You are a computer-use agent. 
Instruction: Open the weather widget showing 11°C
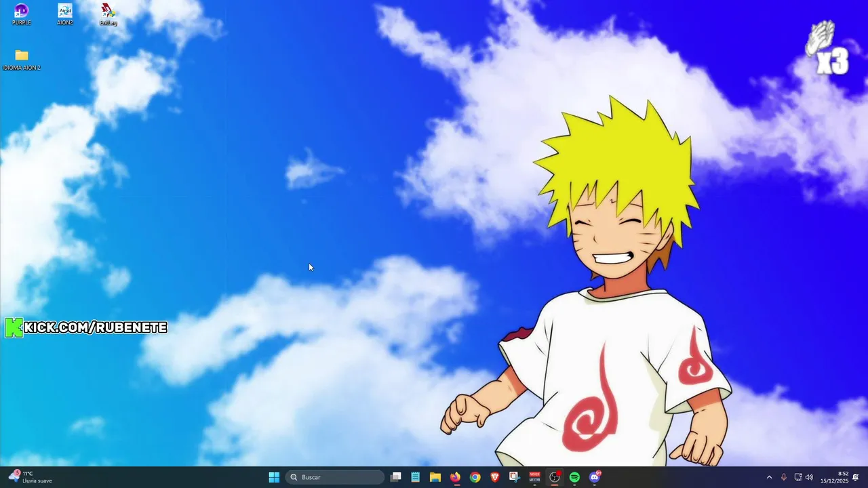click(31, 477)
